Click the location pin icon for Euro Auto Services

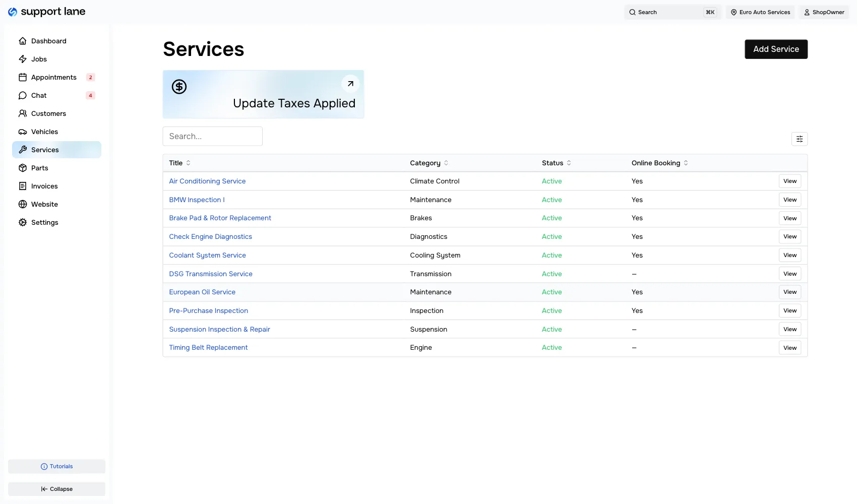pyautogui.click(x=734, y=12)
